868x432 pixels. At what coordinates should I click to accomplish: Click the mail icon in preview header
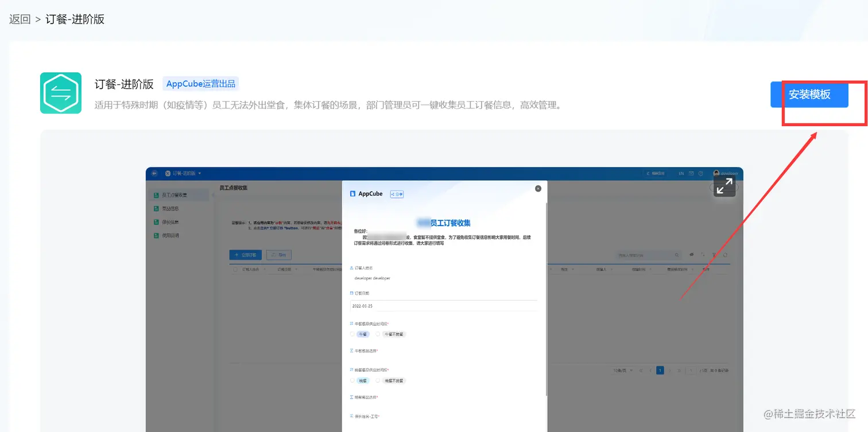click(x=691, y=173)
